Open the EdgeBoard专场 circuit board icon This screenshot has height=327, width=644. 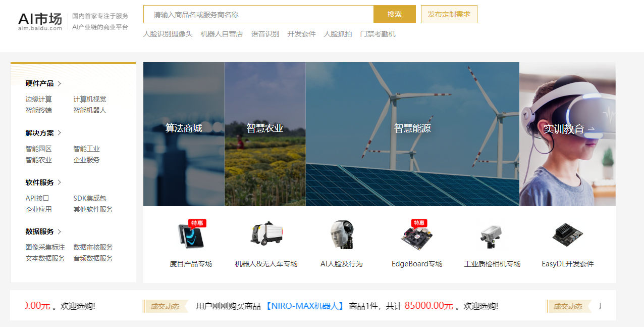(416, 236)
